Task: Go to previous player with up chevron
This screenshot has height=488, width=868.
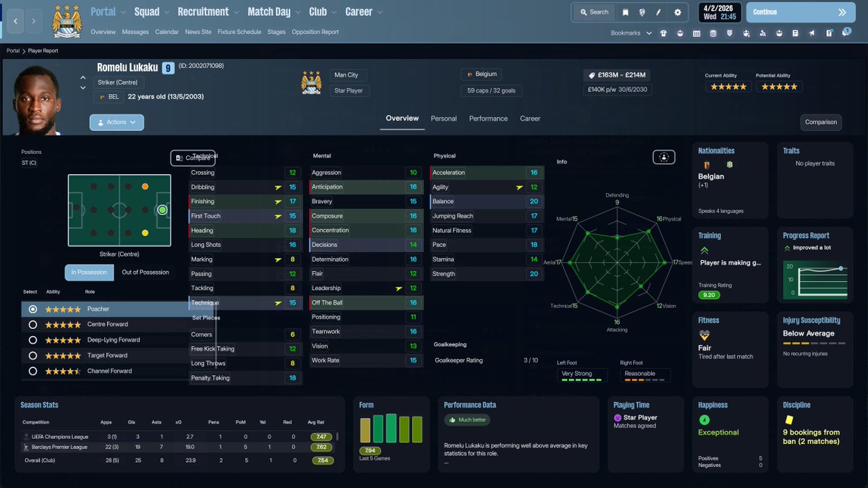Action: click(83, 78)
